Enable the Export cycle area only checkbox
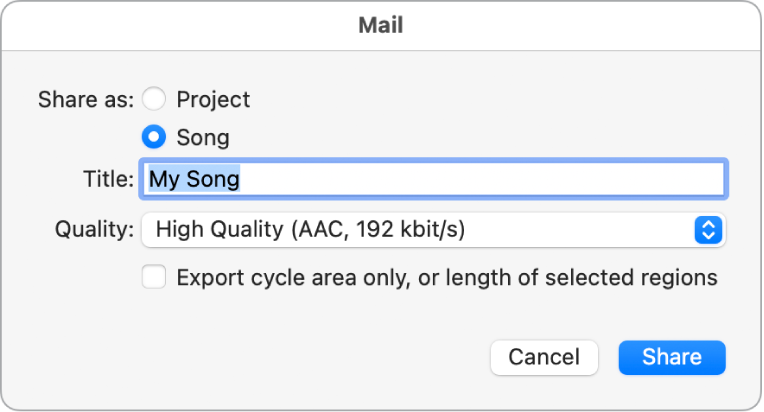The height and width of the screenshot is (412, 764). (x=154, y=277)
